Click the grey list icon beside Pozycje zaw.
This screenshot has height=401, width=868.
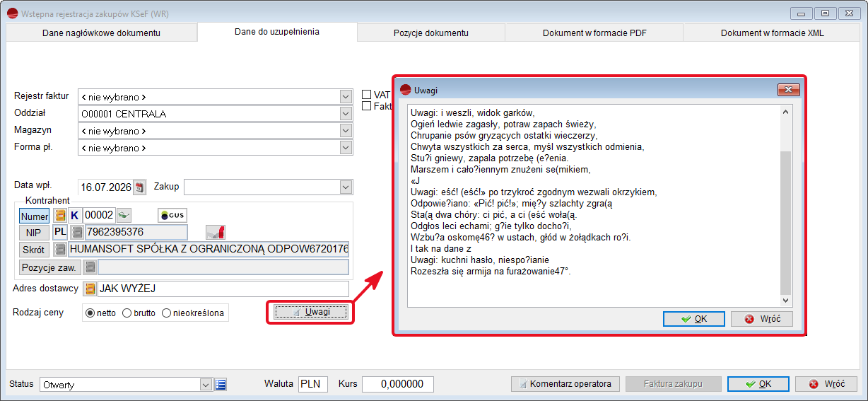click(90, 267)
